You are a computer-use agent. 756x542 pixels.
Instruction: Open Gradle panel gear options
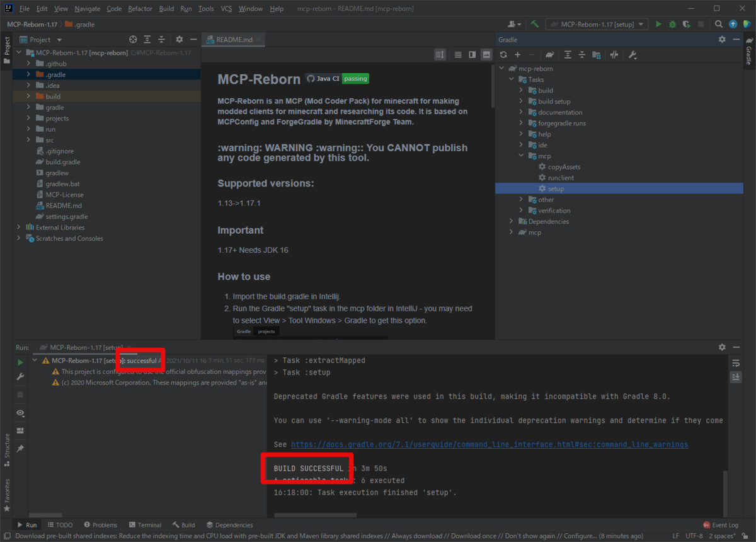pyautogui.click(x=722, y=39)
